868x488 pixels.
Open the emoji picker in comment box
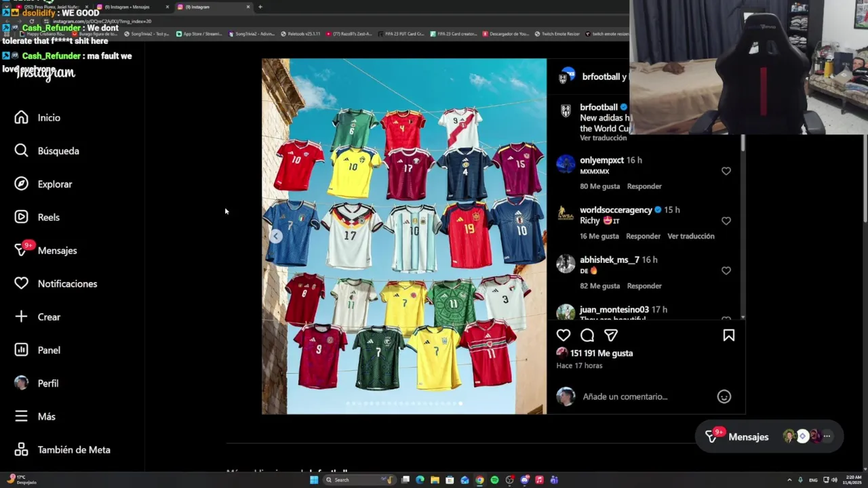coord(724,396)
